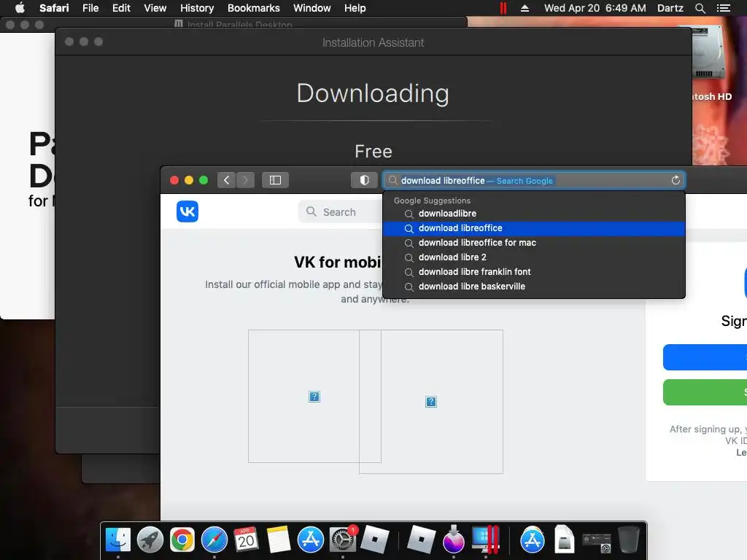Viewport: 747px width, 560px height.
Task: Select suggestion 'downloadlibre'
Action: [x=534, y=214]
